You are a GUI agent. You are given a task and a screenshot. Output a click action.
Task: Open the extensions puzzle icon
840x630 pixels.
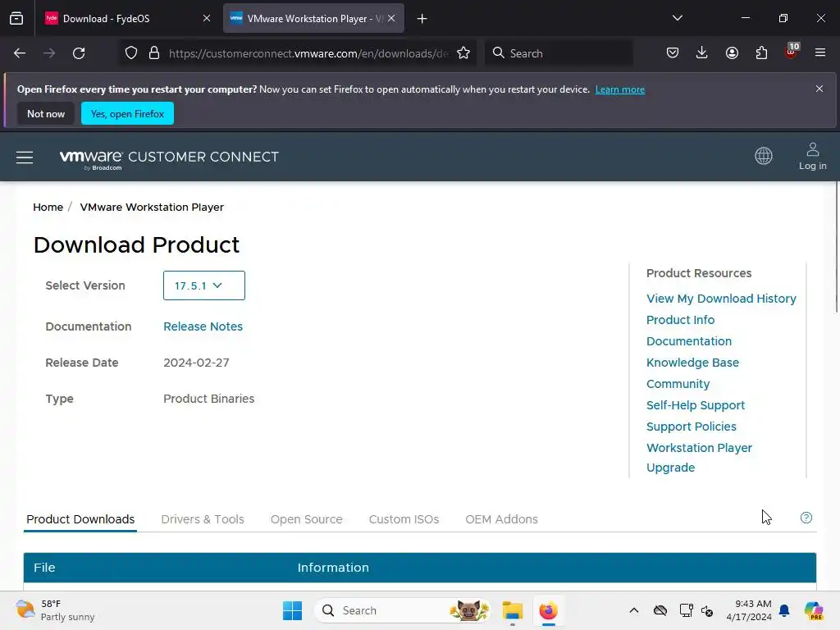(761, 53)
